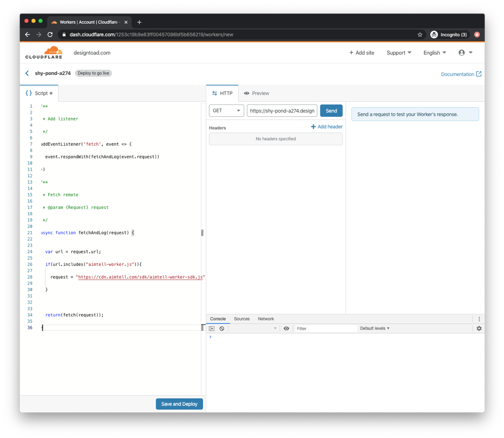504x438 pixels.
Task: Open the Default levels dropdown
Action: tap(375, 328)
